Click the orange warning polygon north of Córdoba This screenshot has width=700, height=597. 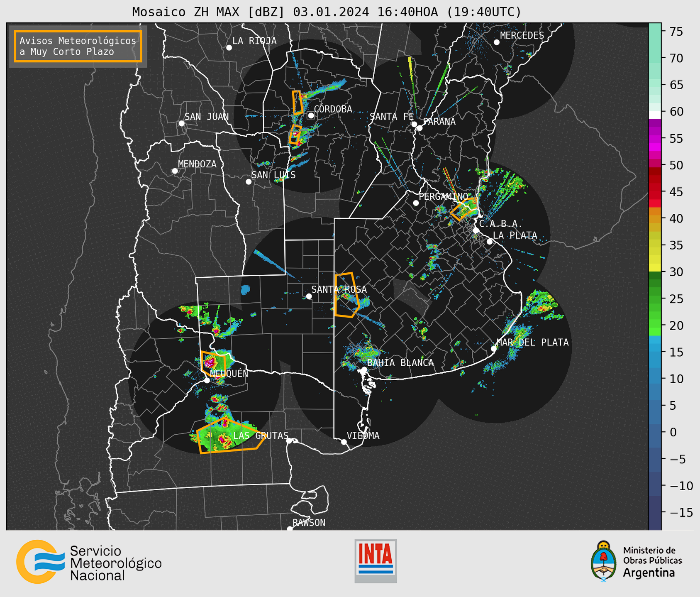pos(298,103)
